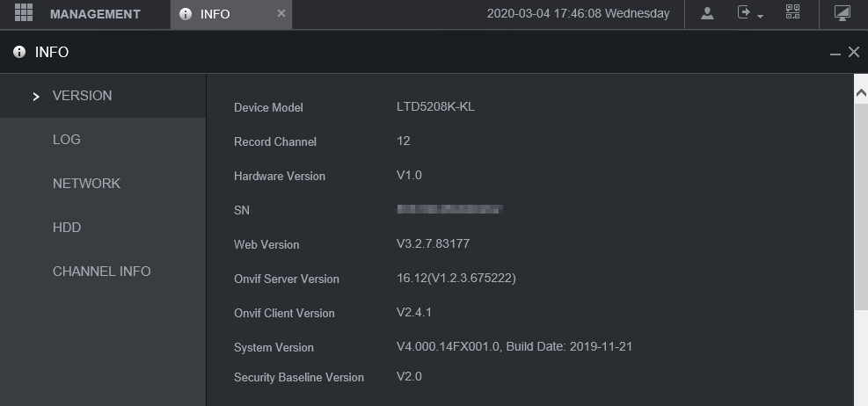Viewport: 868px width, 406px height.
Task: Click the user account icon
Action: [x=707, y=13]
